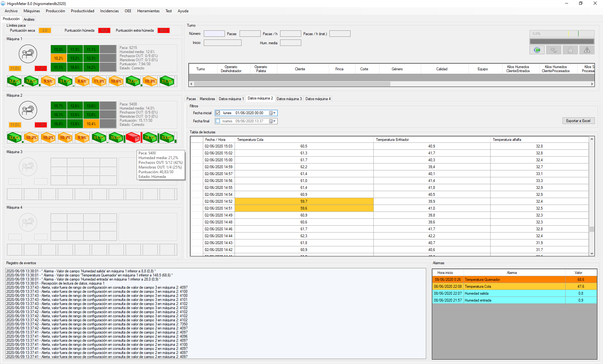Enable the Fecha final checkbox
Image resolution: width=603 pixels, height=364 pixels.
218,121
